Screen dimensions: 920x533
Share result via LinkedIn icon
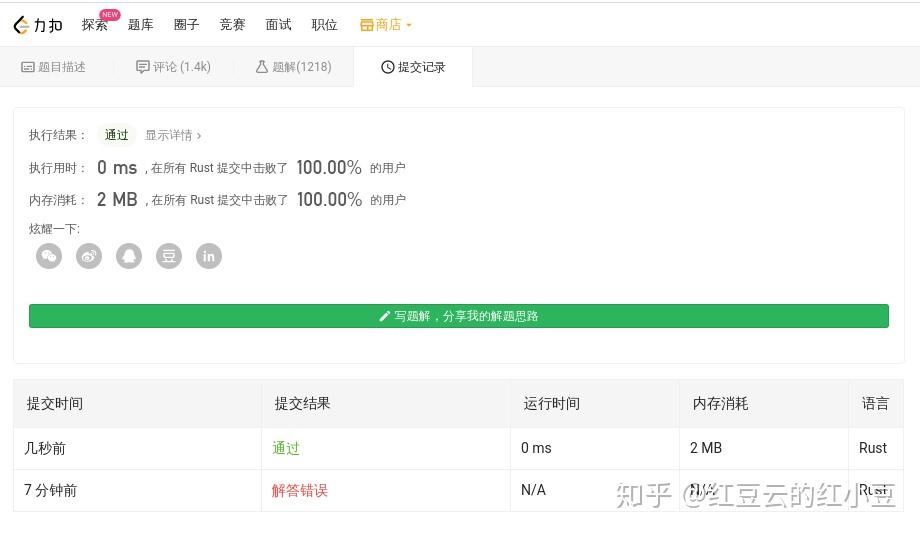click(x=209, y=256)
